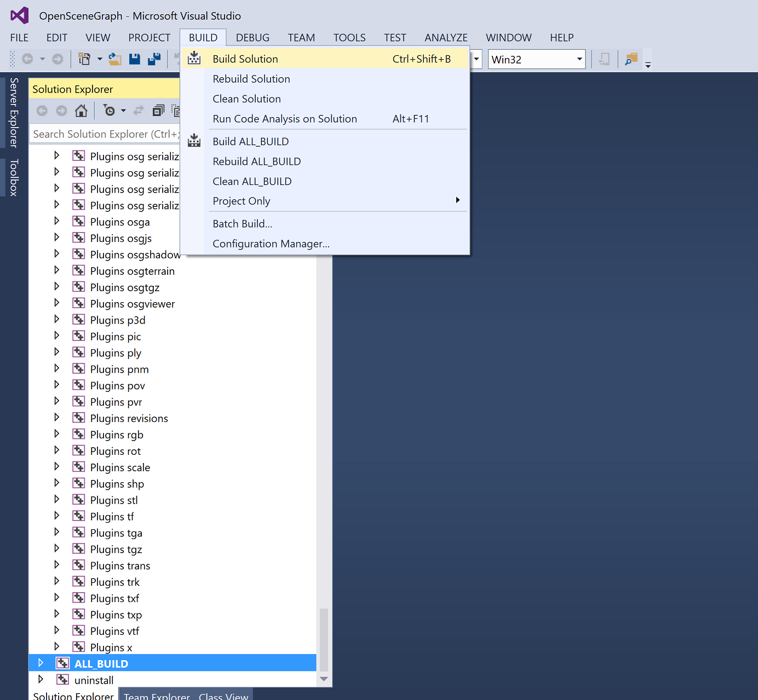Click the Save All toolbar icon

(x=154, y=59)
